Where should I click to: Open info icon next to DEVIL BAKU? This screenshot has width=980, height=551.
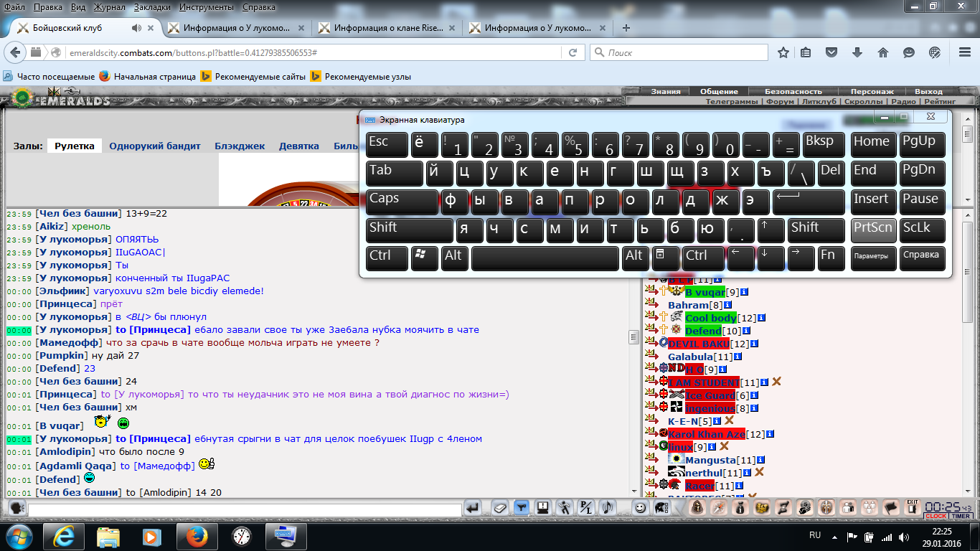point(753,344)
